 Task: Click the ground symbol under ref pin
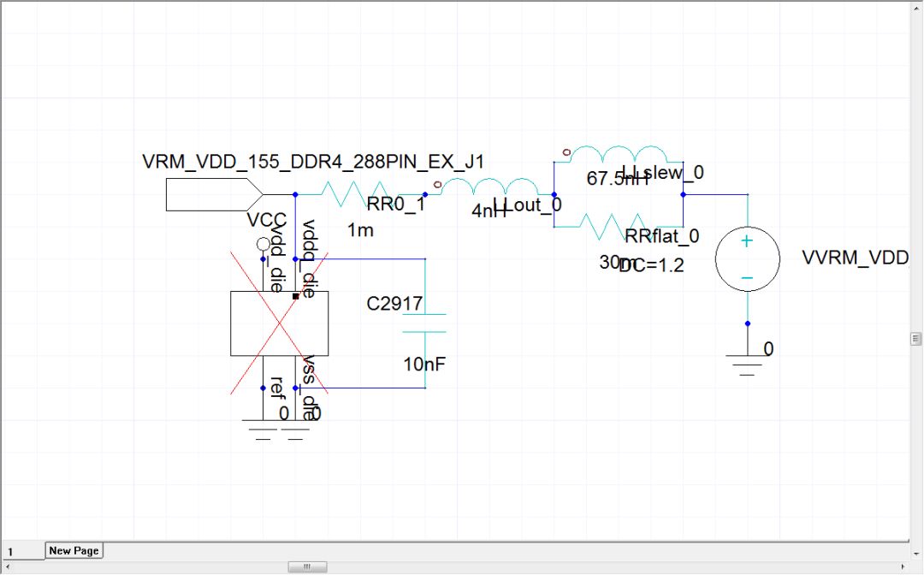pyautogui.click(x=263, y=430)
